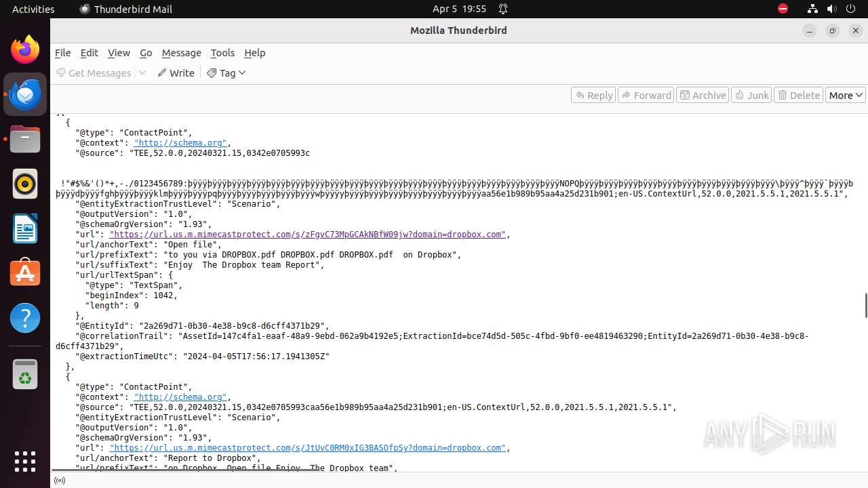Screen dimensions: 868x488
Task: Open the More actions dropdown
Action: pyautogui.click(x=846, y=96)
